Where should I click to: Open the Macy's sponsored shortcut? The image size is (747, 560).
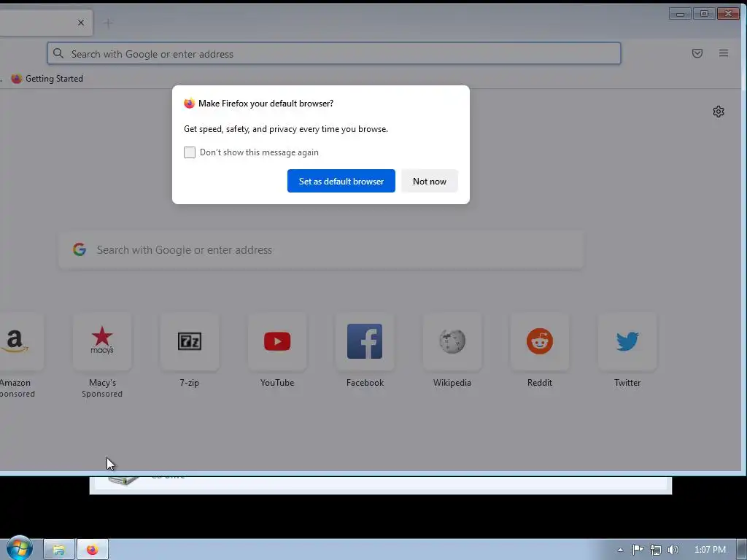(x=102, y=341)
